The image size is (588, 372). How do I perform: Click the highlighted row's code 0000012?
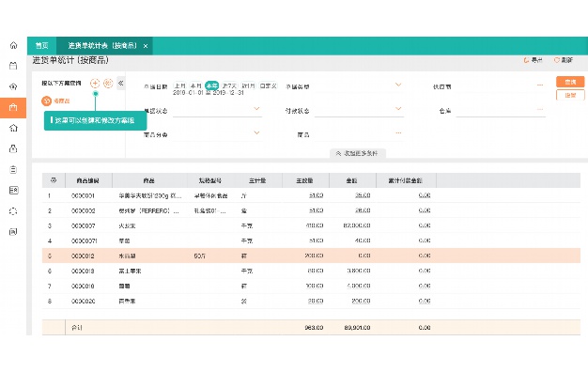[83, 256]
